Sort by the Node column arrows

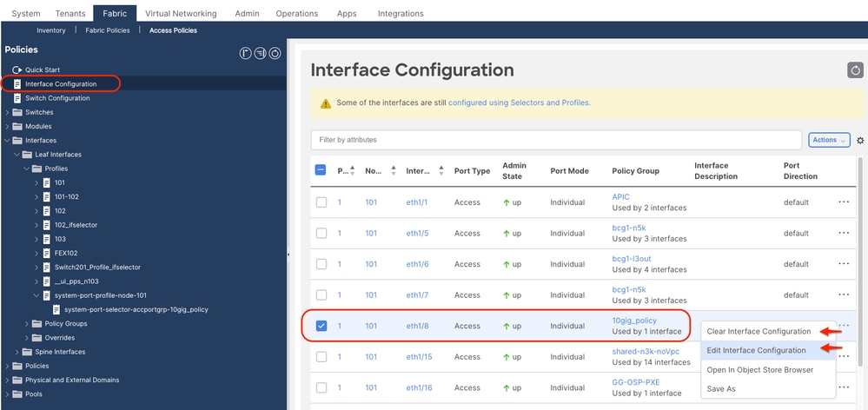pos(394,170)
